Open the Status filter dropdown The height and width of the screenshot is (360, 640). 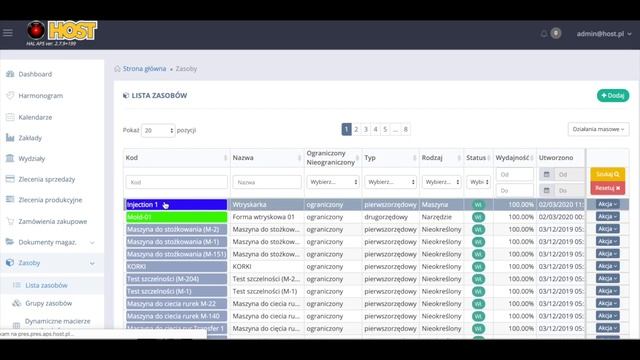click(478, 182)
